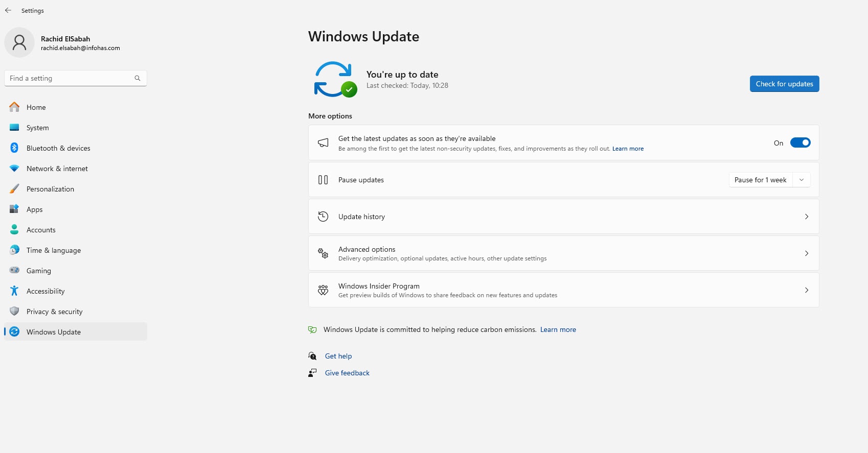The image size is (868, 453).
Task: Open Learn more link about latest updates
Action: [x=628, y=149]
